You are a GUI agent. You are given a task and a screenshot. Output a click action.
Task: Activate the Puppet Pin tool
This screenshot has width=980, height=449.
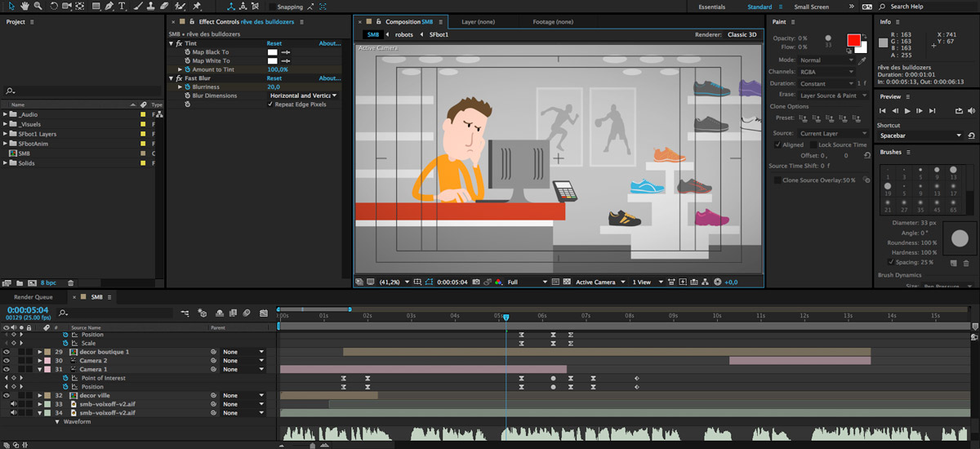point(197,6)
